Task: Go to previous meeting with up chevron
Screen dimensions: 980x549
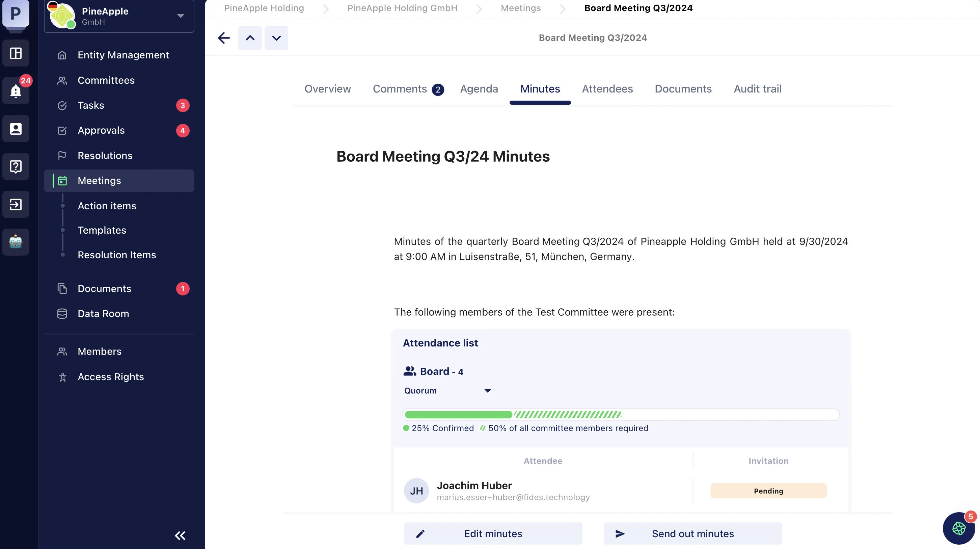Action: point(250,38)
